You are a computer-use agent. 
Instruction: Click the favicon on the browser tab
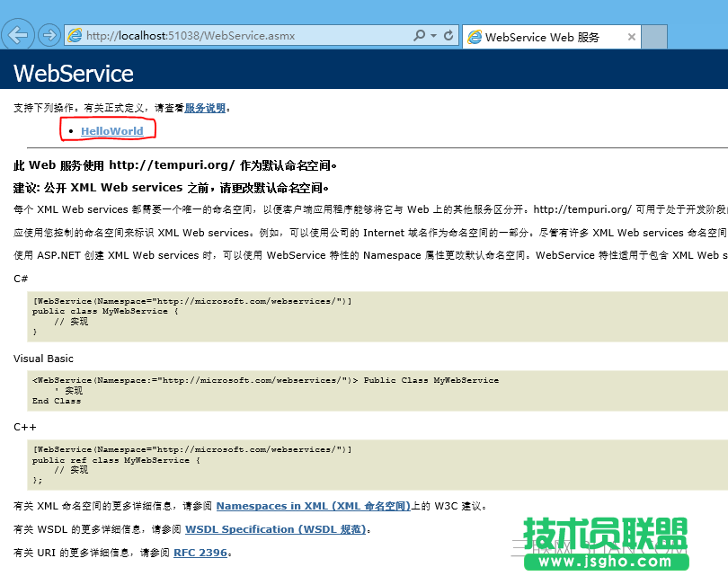[x=475, y=37]
